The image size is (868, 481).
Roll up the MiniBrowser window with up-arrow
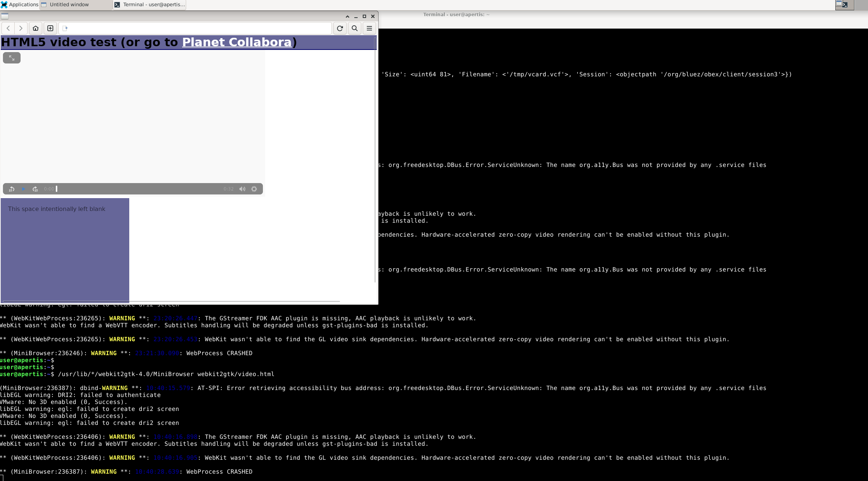point(347,17)
